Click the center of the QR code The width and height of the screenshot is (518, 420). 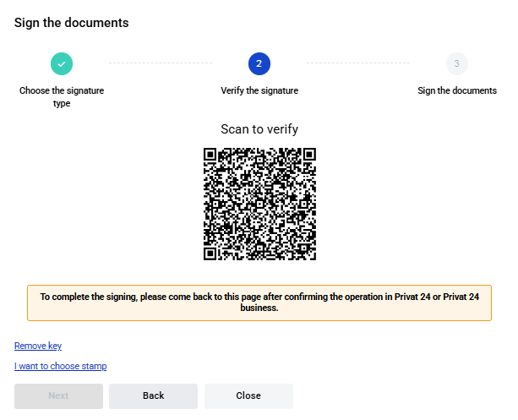pos(259,204)
